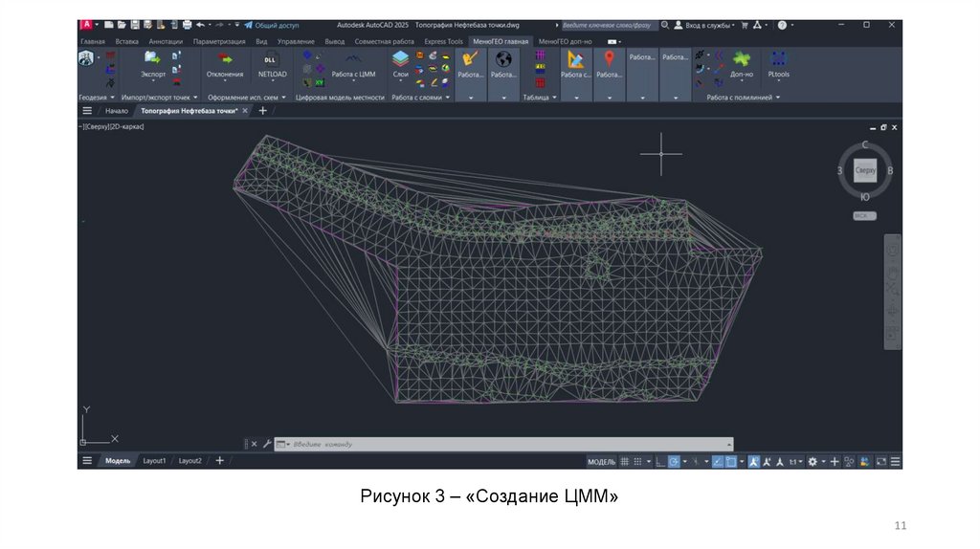Click the PLtools polyline icon

tap(778, 59)
